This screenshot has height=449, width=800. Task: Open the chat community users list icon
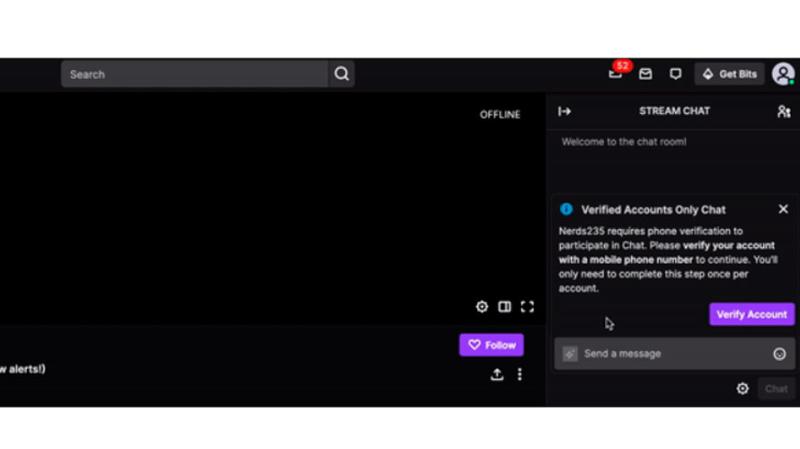(x=783, y=112)
